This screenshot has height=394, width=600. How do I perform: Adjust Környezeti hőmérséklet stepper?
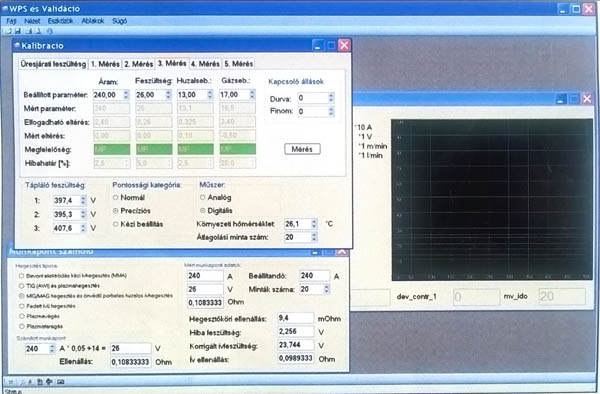click(x=314, y=224)
